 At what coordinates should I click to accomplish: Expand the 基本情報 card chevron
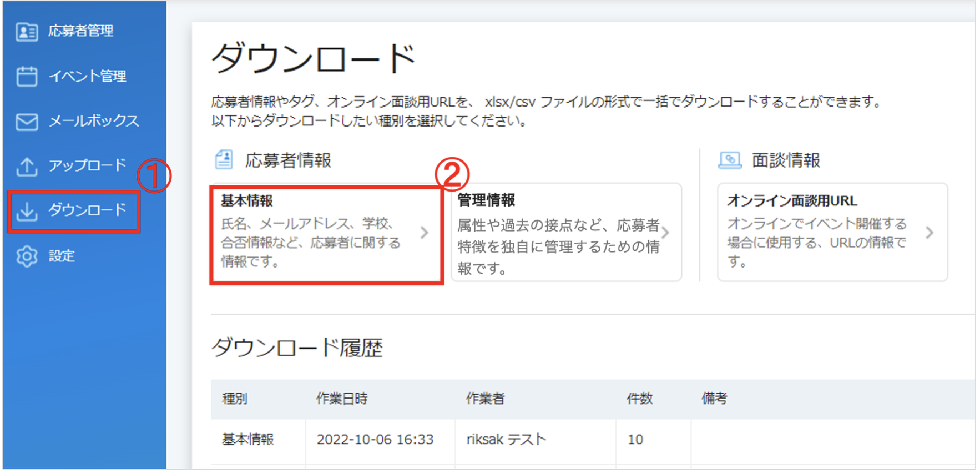[425, 233]
